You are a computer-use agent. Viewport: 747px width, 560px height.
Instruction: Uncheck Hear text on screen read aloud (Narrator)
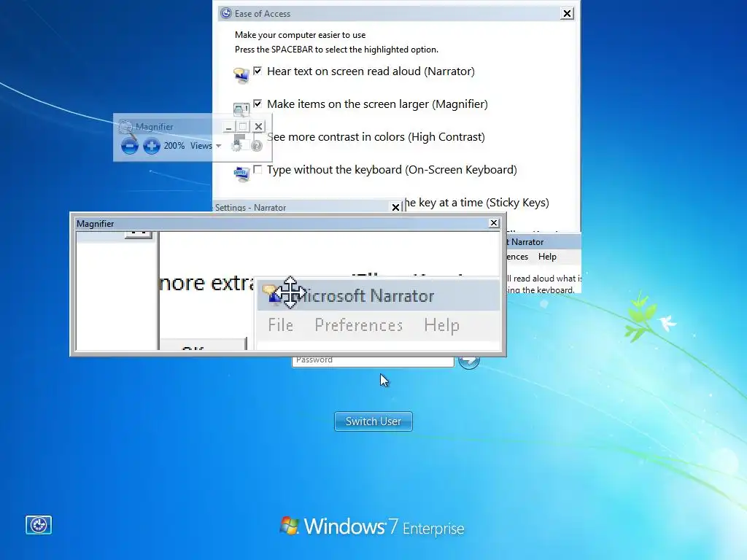pos(258,71)
